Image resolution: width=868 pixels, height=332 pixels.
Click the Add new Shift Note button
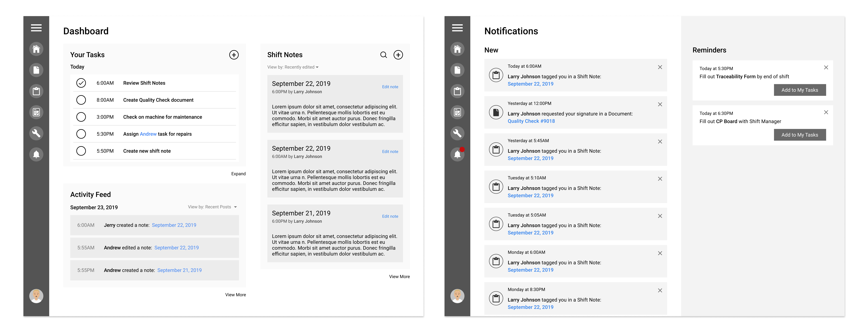click(x=399, y=55)
